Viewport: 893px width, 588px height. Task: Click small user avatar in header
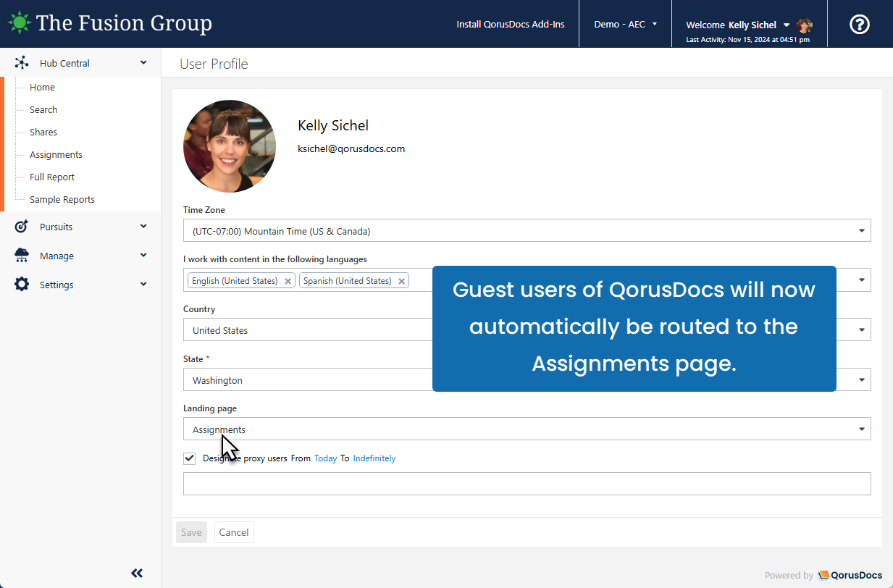coord(805,25)
